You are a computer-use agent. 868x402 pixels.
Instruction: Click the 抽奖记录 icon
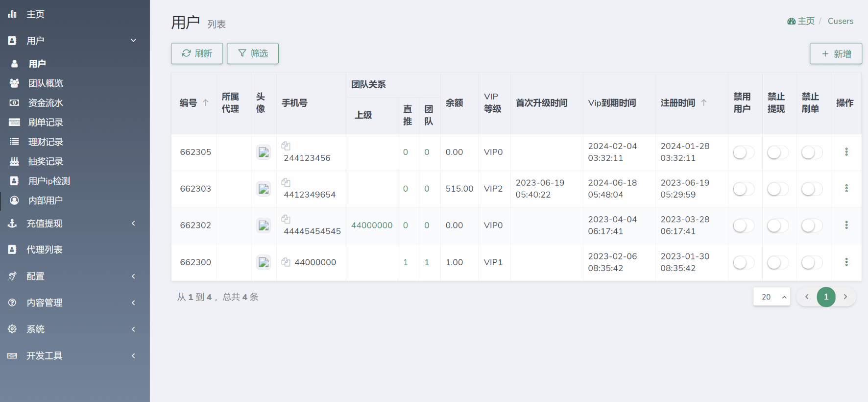point(14,161)
